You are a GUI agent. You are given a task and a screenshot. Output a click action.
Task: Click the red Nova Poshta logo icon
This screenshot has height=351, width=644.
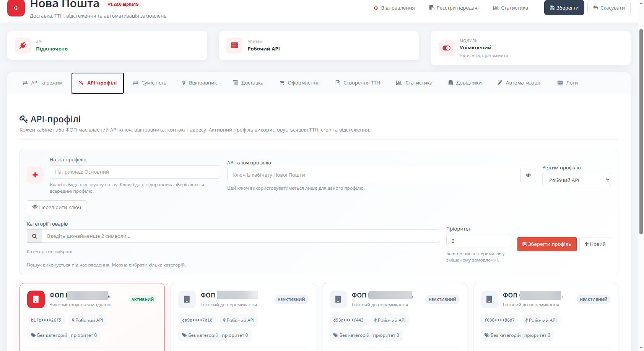[16, 8]
